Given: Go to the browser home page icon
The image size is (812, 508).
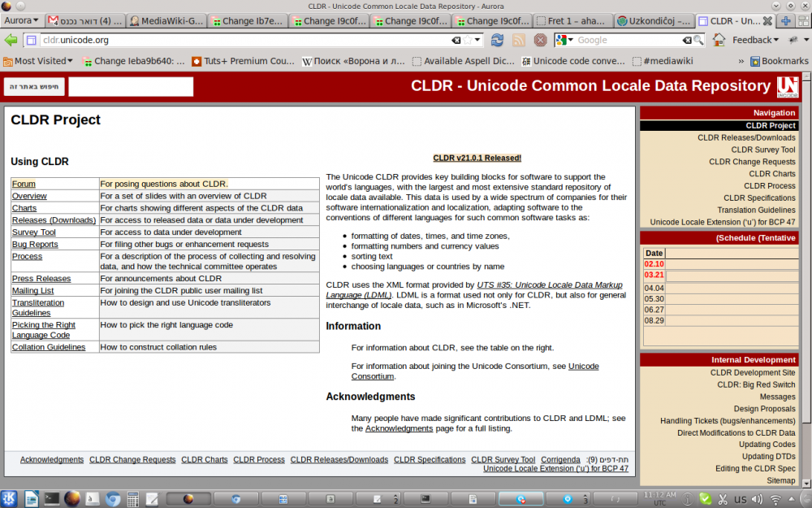Looking at the screenshot, I should (x=719, y=40).
